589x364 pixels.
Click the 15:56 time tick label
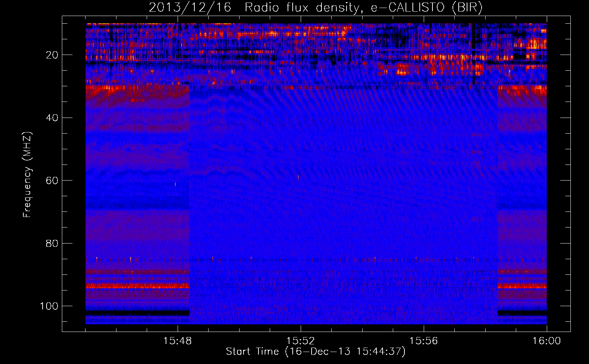pos(424,341)
